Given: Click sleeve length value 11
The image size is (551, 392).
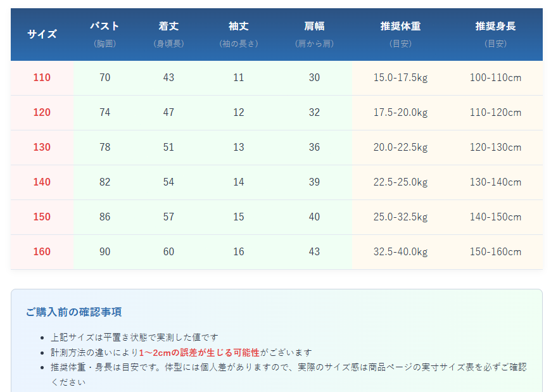Looking at the screenshot, I should coord(239,77).
